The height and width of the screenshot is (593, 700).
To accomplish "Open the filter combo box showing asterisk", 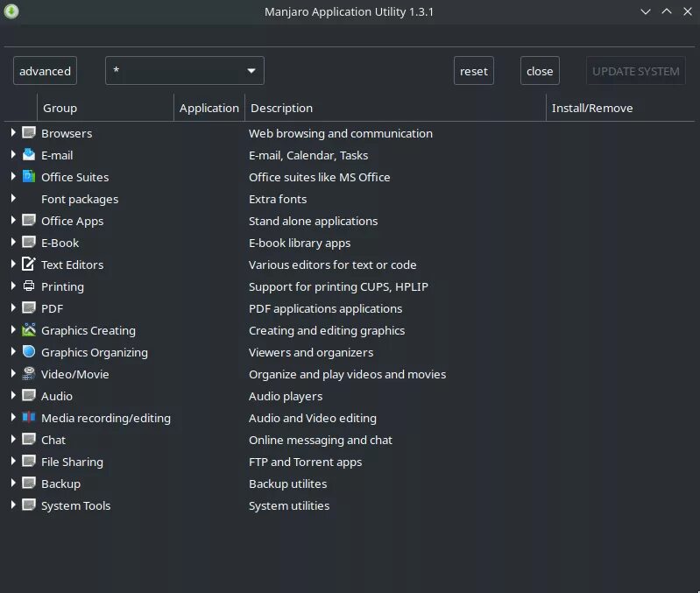I will pyautogui.click(x=184, y=71).
